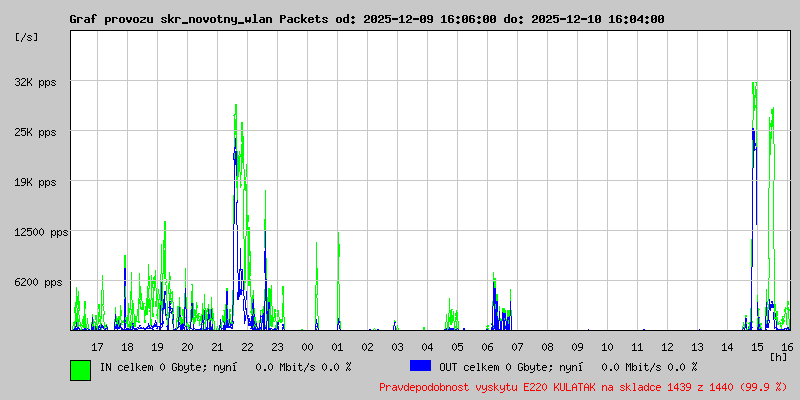Screen dimensions: 800x400
Task: Click the '10' hour tick label
Action: click(607, 347)
